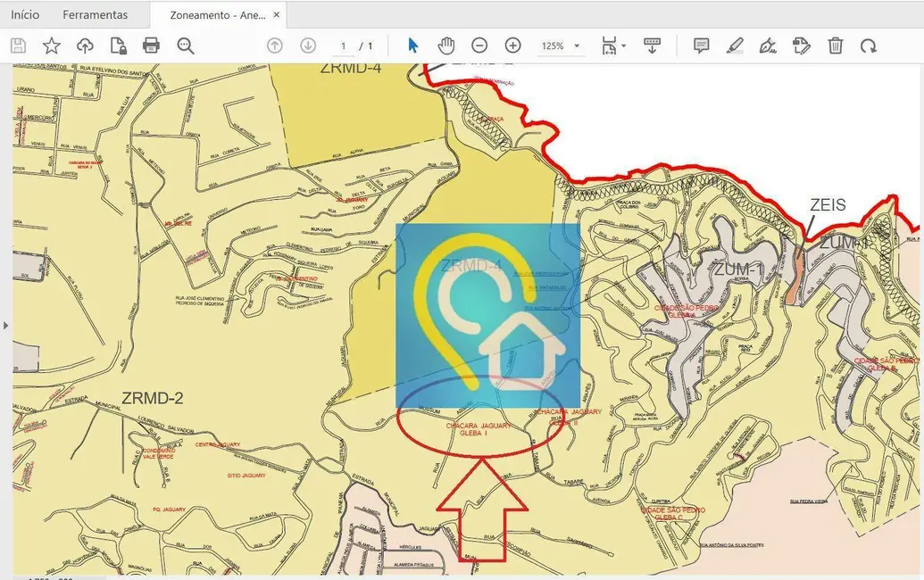The image size is (924, 580).
Task: Add the document to starred files
Action: (51, 46)
